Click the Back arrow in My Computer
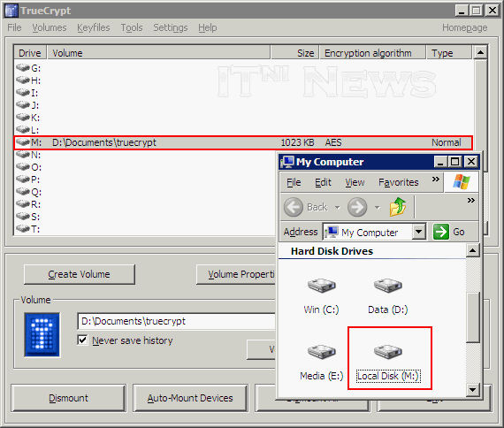The height and width of the screenshot is (428, 504). 294,207
